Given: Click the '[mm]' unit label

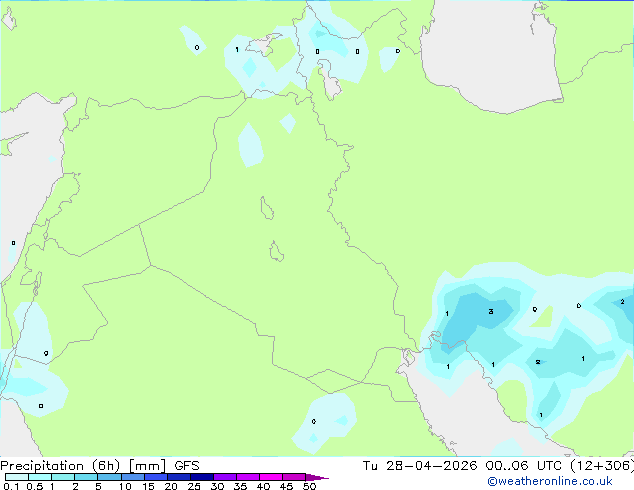Looking at the screenshot, I should (147, 466).
